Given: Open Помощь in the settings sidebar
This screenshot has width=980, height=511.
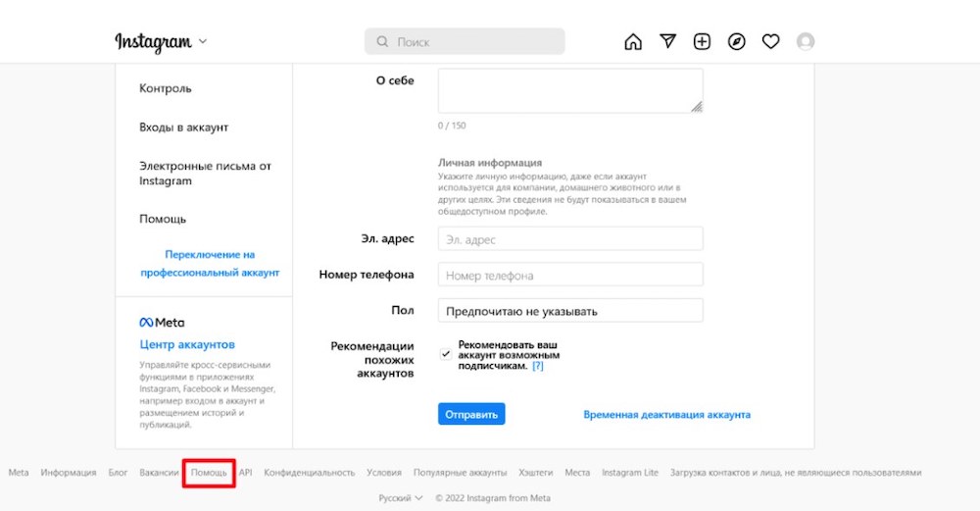Looking at the screenshot, I should point(163,219).
